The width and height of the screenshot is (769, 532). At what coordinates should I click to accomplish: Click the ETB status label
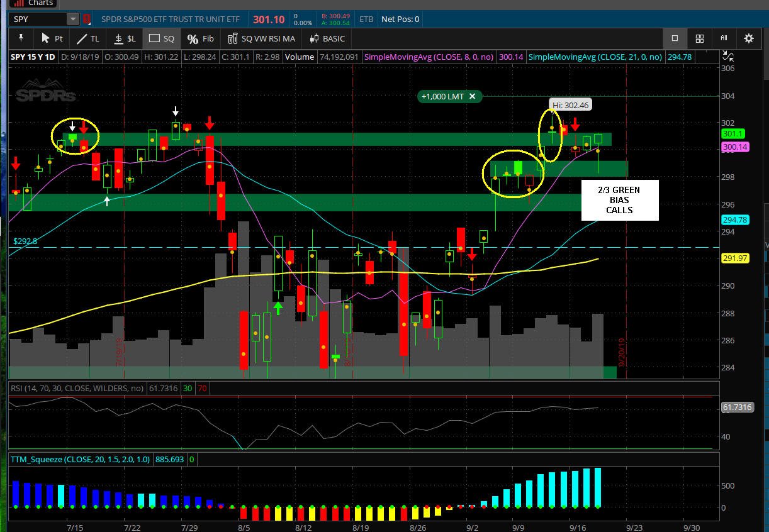click(x=366, y=19)
